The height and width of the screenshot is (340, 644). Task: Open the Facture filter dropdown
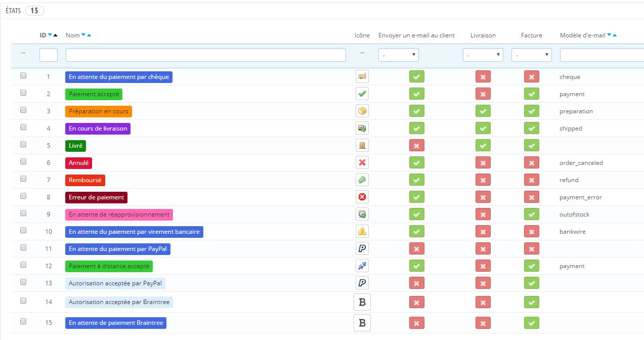tap(532, 55)
